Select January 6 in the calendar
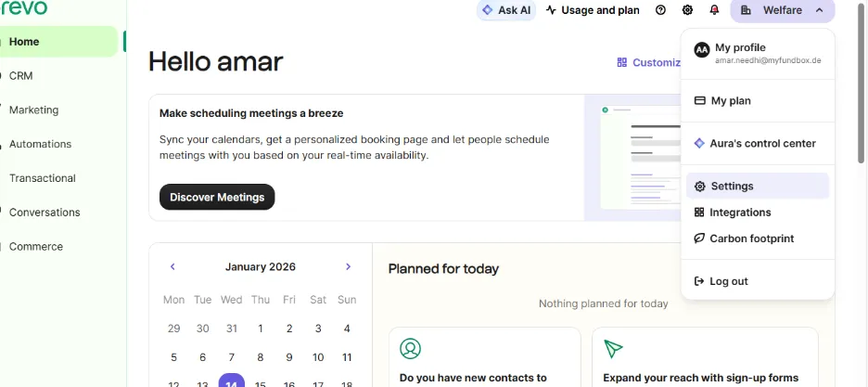The height and width of the screenshot is (387, 868). (x=202, y=357)
